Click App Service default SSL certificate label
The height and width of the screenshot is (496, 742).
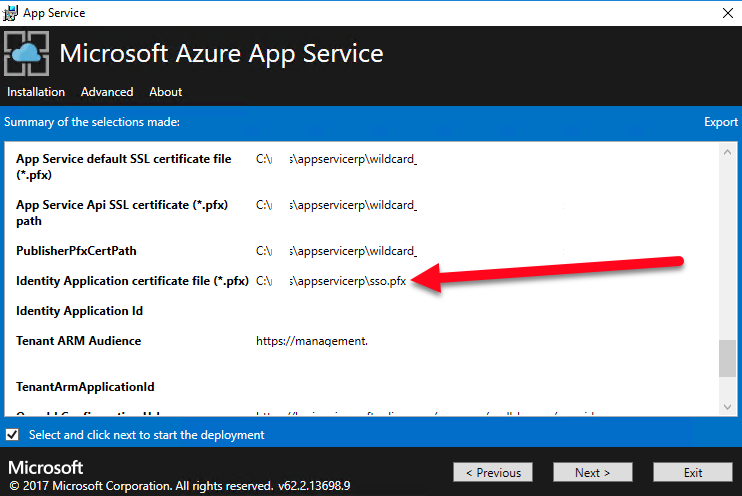[x=124, y=167]
